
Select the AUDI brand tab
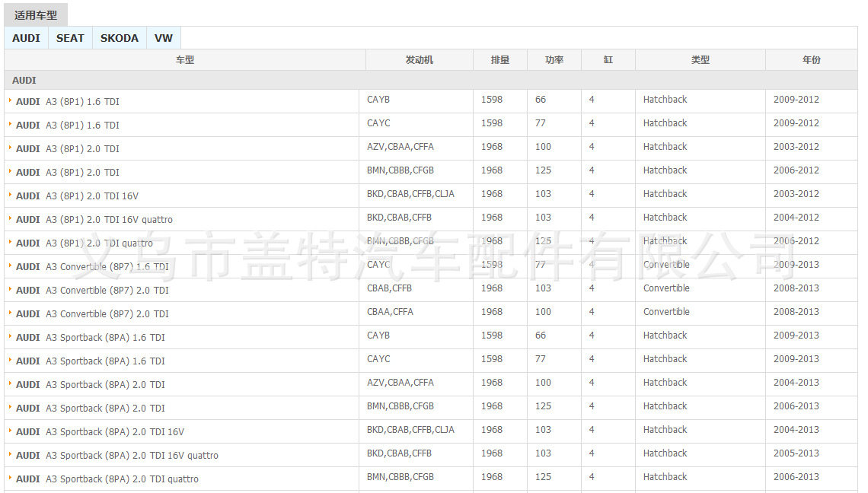(x=26, y=38)
